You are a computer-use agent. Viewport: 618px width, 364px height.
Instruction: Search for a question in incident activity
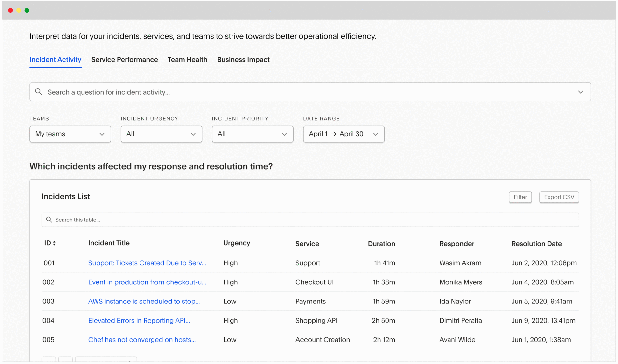coord(310,92)
